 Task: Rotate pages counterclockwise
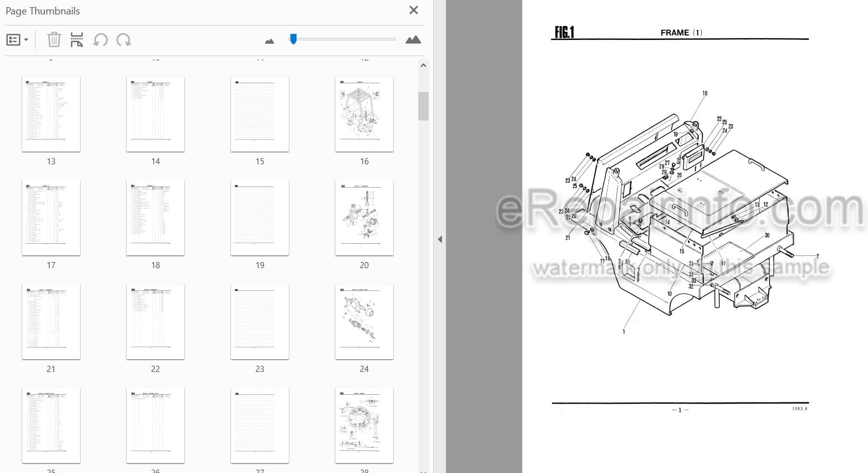[x=101, y=40]
